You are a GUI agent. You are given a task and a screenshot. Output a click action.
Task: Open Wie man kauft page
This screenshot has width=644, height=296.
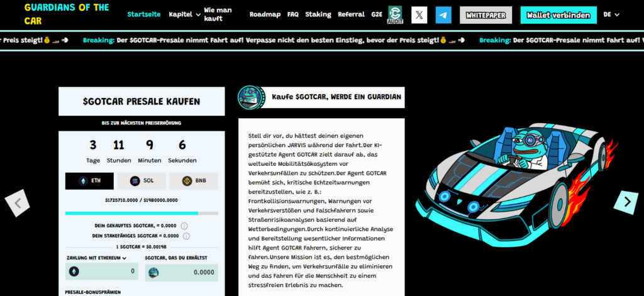[218, 14]
